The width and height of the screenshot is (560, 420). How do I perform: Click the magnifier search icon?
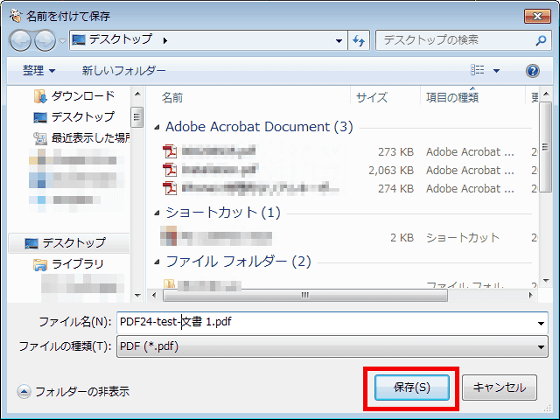541,41
